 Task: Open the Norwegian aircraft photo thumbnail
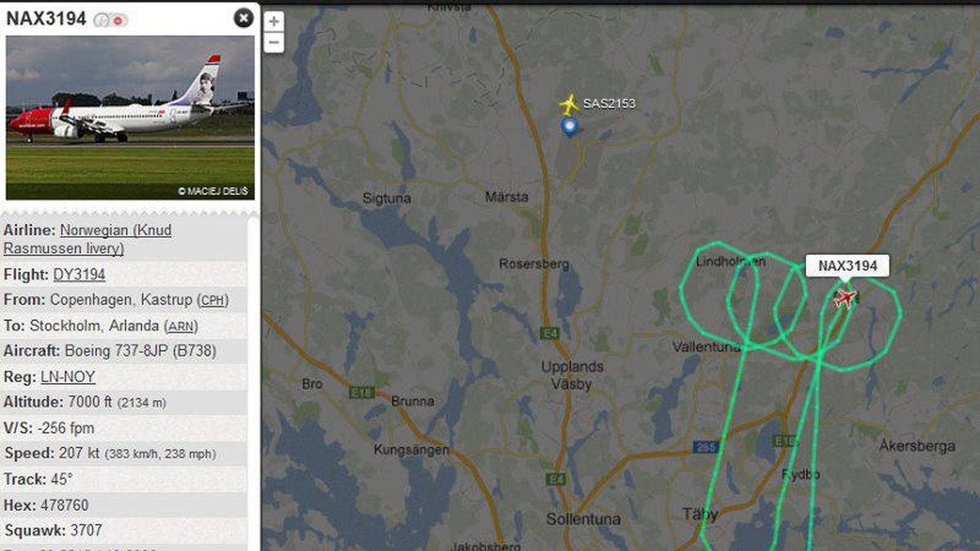pos(131,118)
